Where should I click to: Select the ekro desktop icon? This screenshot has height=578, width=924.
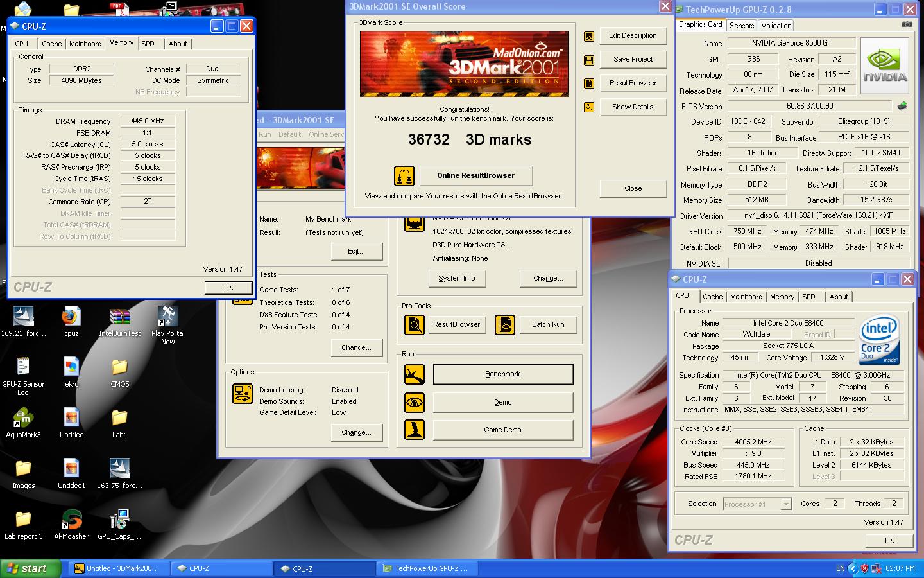71,372
